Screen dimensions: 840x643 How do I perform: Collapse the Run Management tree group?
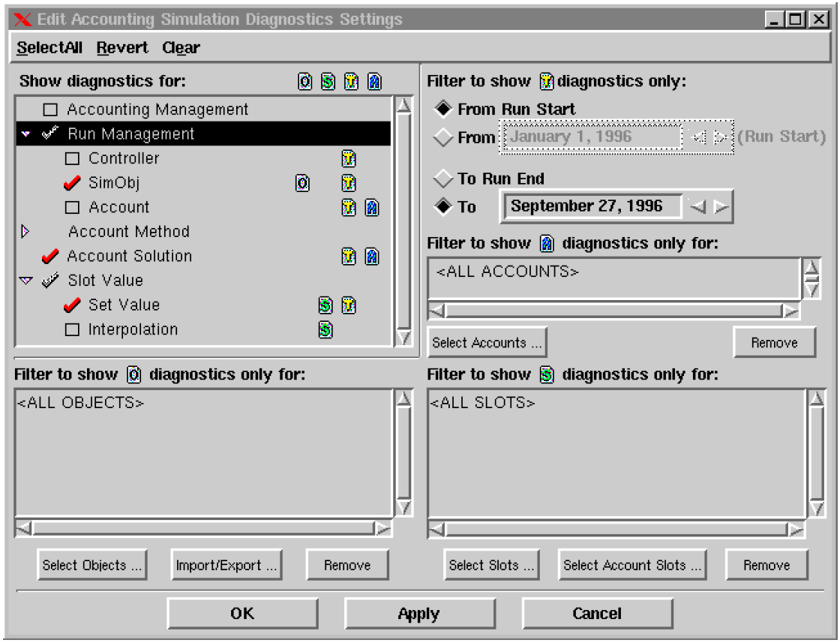click(x=26, y=134)
